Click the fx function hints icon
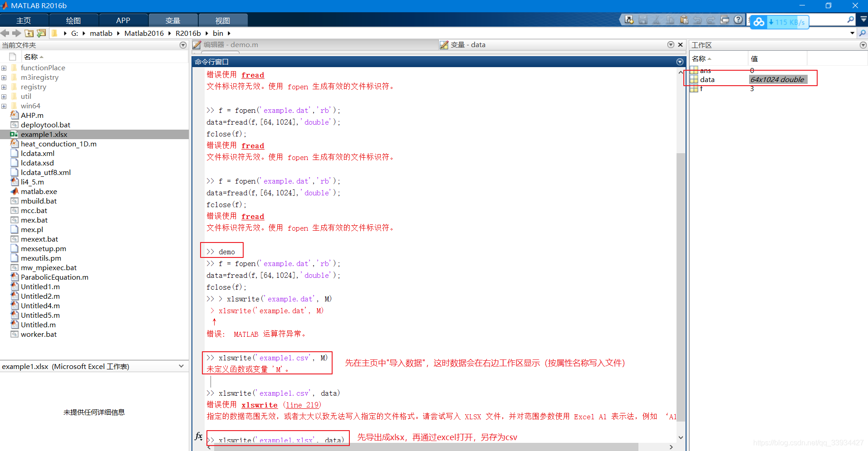 pyautogui.click(x=198, y=436)
